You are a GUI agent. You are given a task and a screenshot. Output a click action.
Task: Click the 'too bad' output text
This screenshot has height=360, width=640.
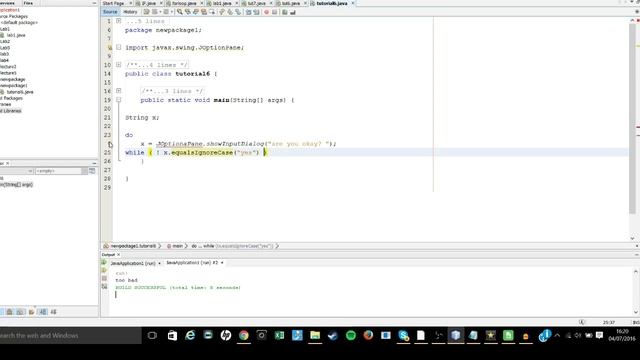point(127,280)
